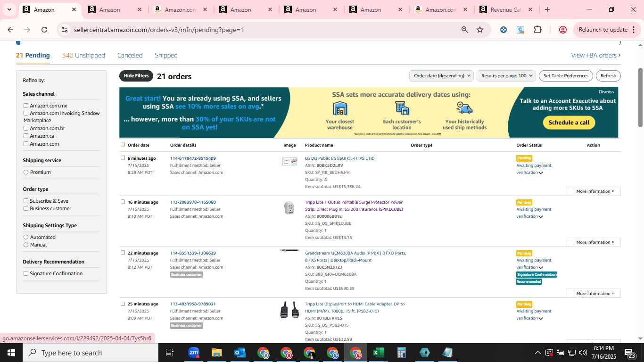Viewport: 644px width, 362px height.
Task: Open the volume control in system tray
Action: click(583, 353)
